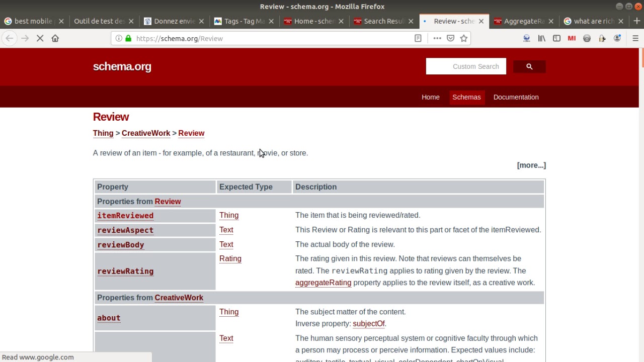Open the CreativeWork breadcrumb link
Screen dimensions: 644x362
(146, 133)
